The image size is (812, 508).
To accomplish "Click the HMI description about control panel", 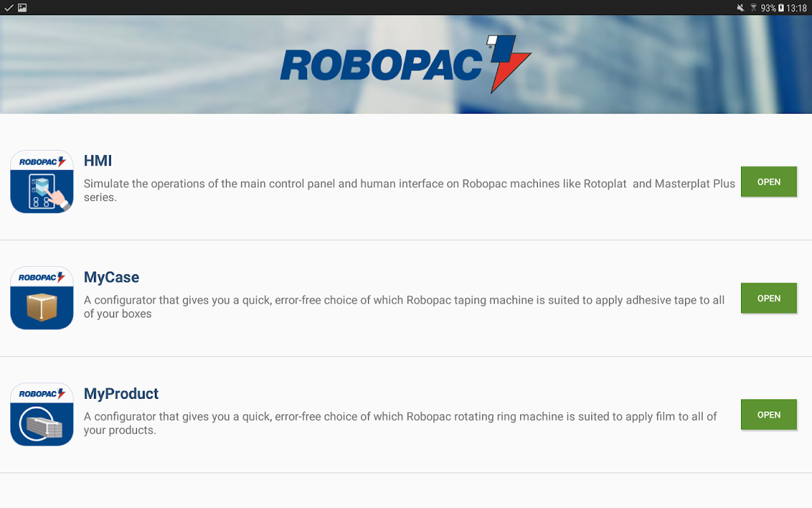I will [409, 190].
